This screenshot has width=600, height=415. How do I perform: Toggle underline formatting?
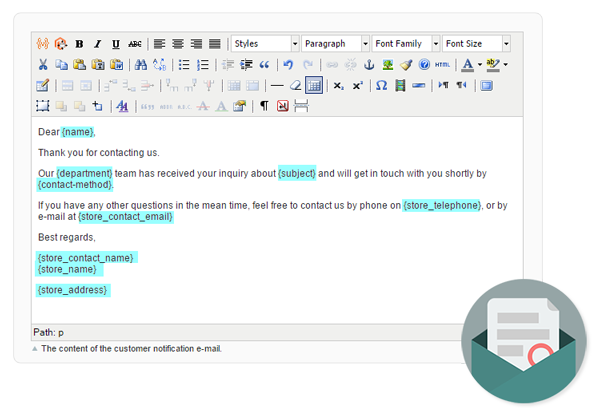(x=116, y=44)
